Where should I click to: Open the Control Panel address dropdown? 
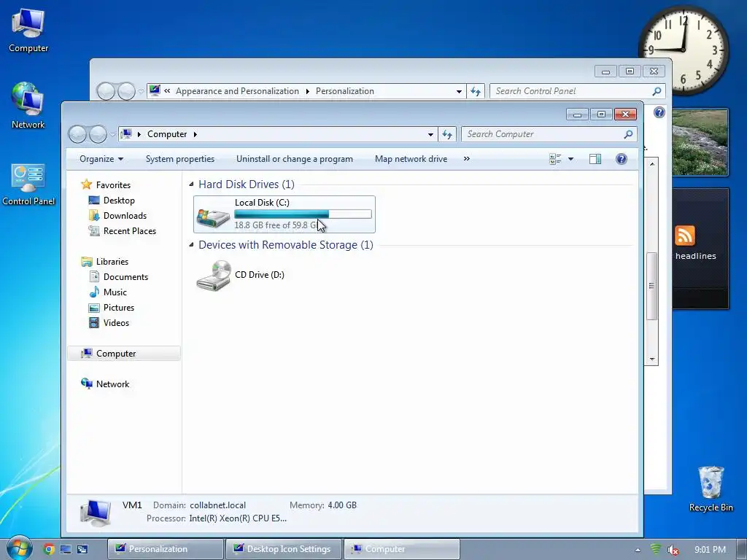click(x=459, y=91)
